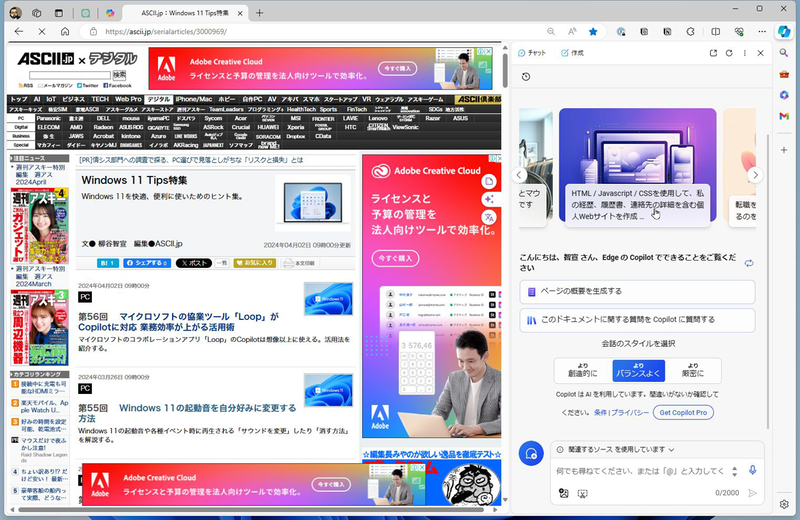Open Copilot chat history icon
This screenshot has width=800, height=520.
coord(526,77)
